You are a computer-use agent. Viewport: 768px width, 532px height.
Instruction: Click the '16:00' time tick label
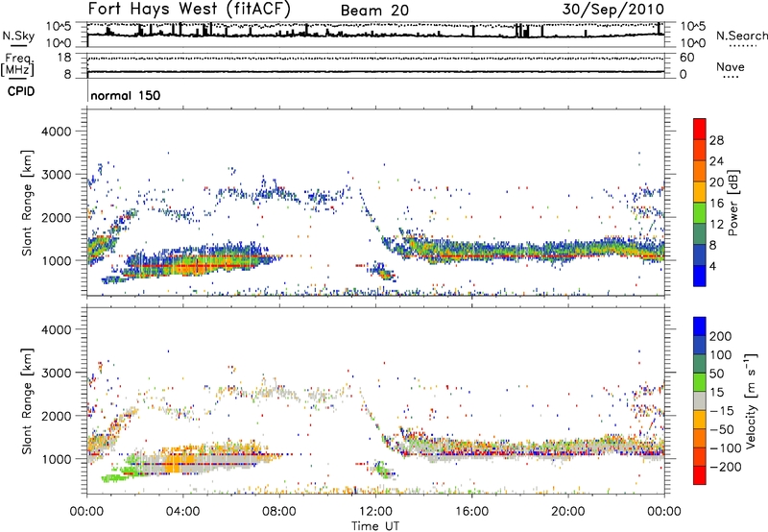(471, 512)
